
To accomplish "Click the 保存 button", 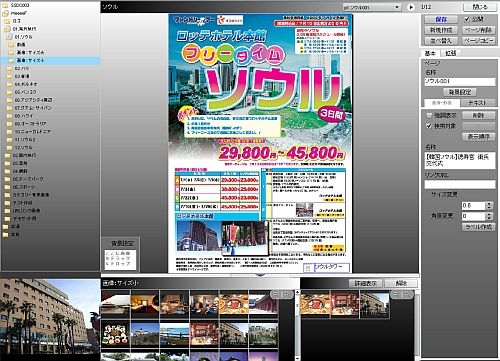I will (x=441, y=19).
